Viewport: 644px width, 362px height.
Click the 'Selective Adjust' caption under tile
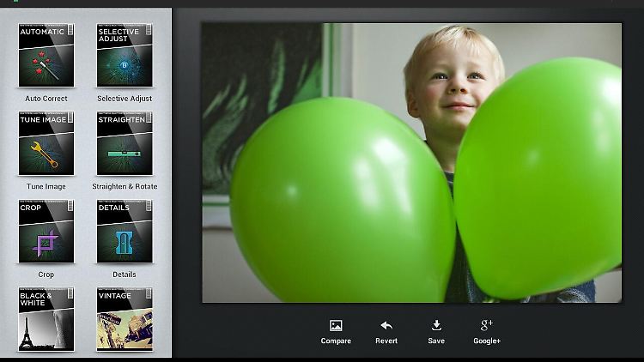125,99
